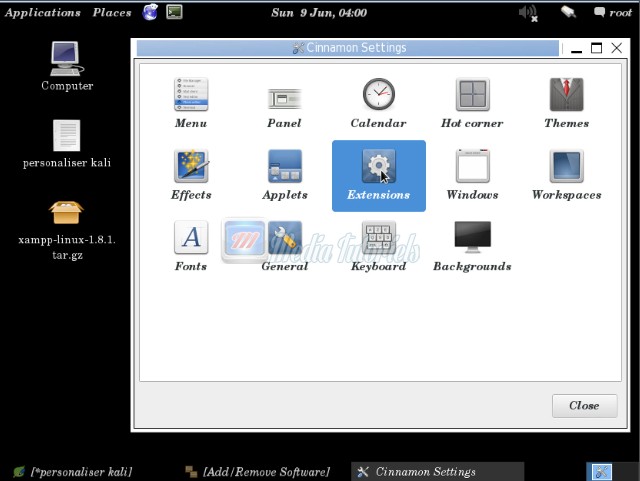The width and height of the screenshot is (640, 481).
Task: Close the Cinnamon Settings window with X
Action: [617, 48]
